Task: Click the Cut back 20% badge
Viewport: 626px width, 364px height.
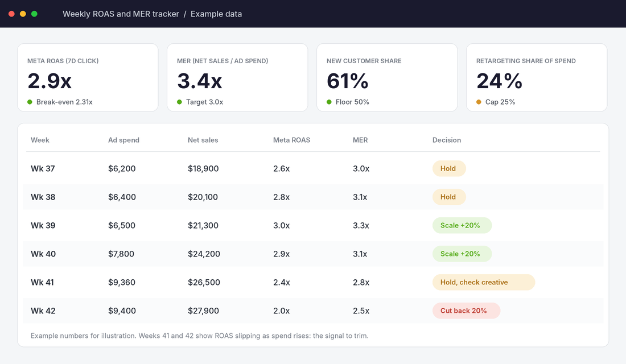Action: point(466,311)
